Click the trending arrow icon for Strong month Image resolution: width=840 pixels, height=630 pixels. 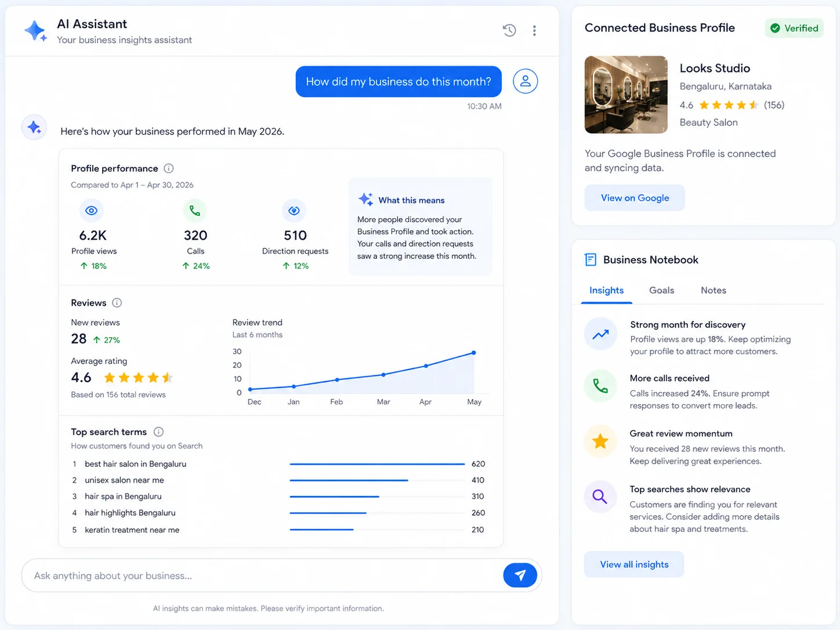point(600,334)
